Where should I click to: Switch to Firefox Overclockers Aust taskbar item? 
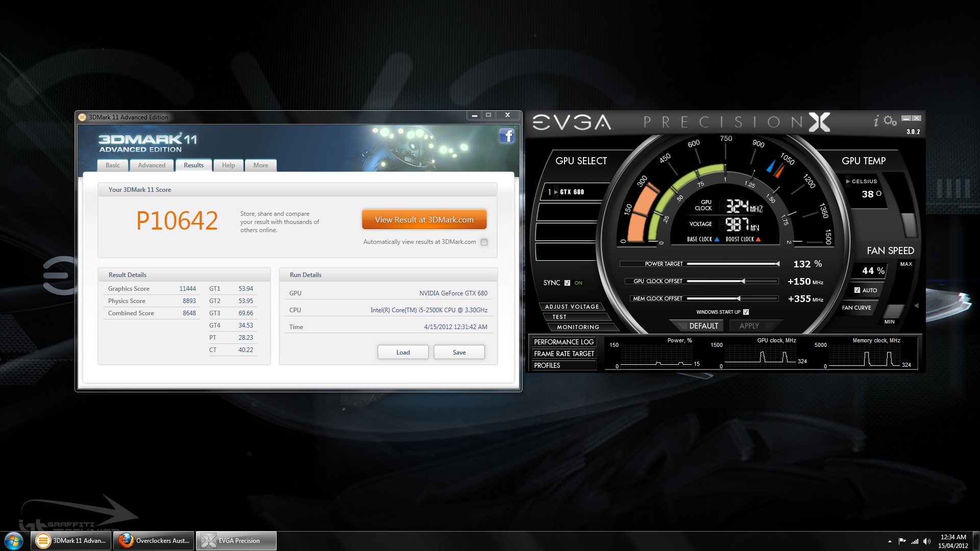(154, 541)
